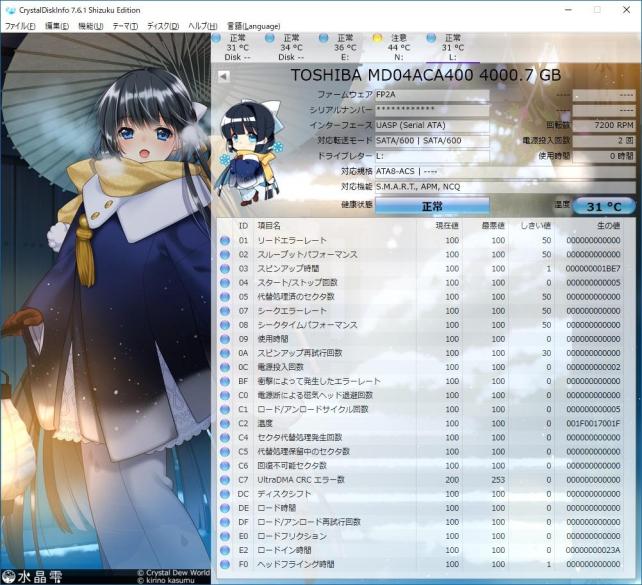Select raw value 001F0017001F
Image resolution: width=642 pixels, height=585 pixels.
(x=593, y=424)
